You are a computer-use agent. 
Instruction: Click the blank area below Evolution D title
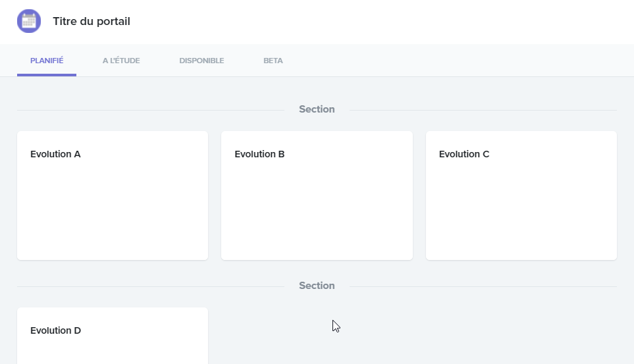coord(113,352)
